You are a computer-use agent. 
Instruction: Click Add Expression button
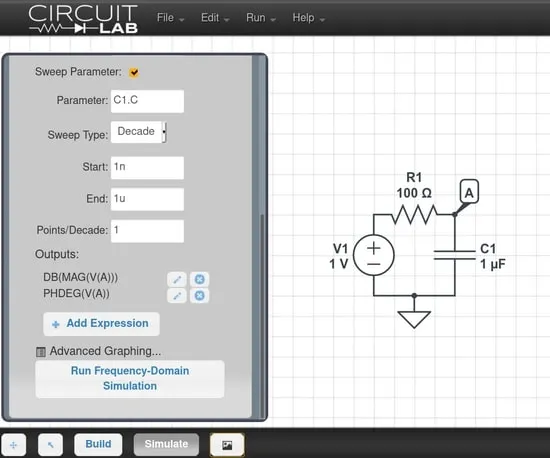(101, 324)
